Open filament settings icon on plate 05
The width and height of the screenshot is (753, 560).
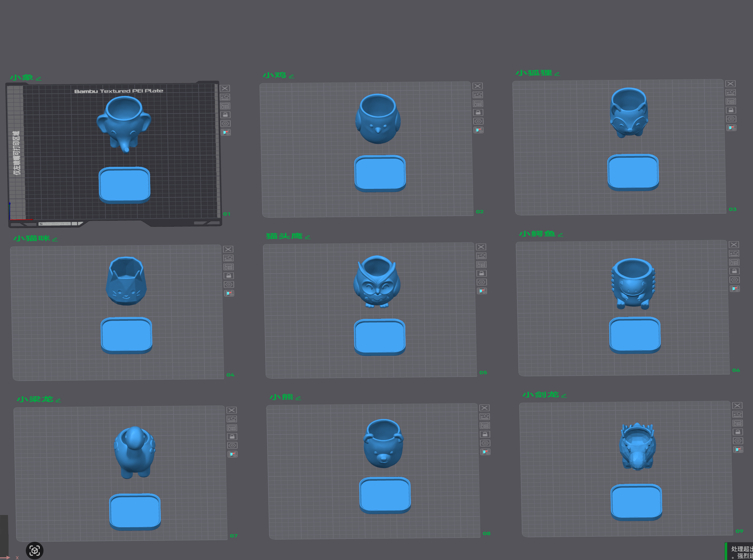(482, 291)
